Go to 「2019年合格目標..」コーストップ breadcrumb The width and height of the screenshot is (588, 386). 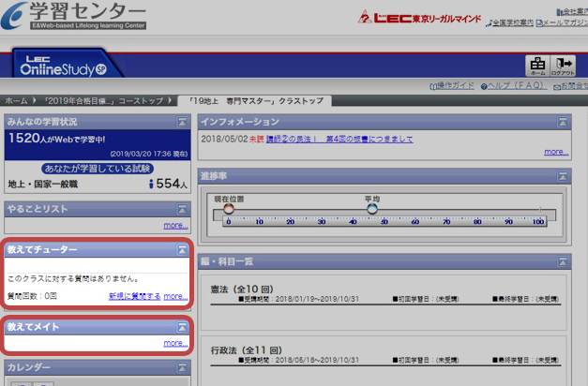tap(103, 101)
